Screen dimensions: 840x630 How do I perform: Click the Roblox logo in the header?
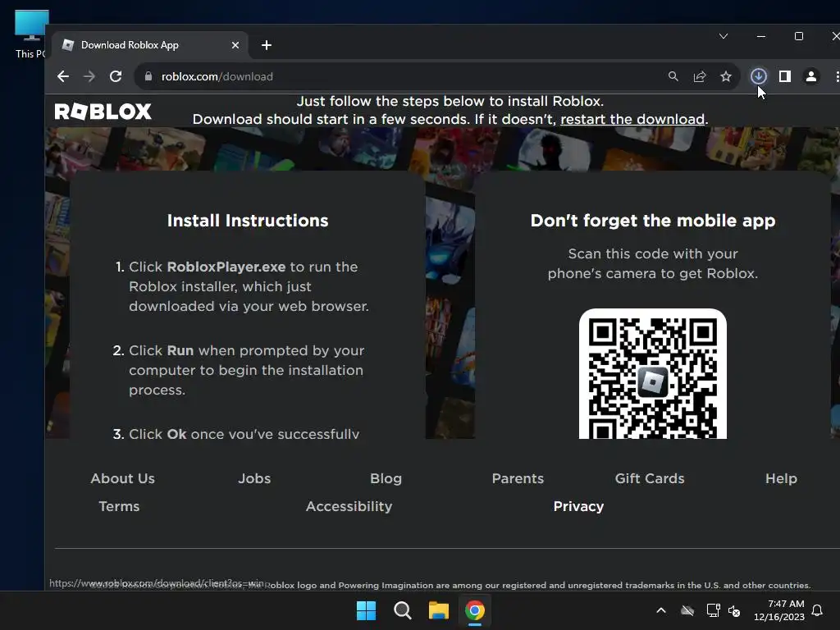click(103, 112)
